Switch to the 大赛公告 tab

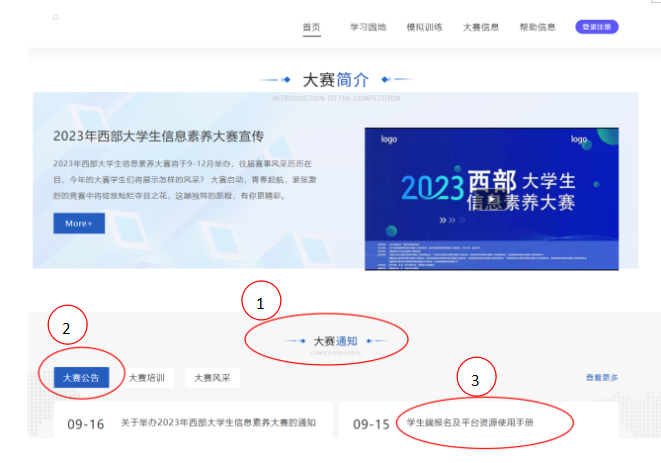81,378
